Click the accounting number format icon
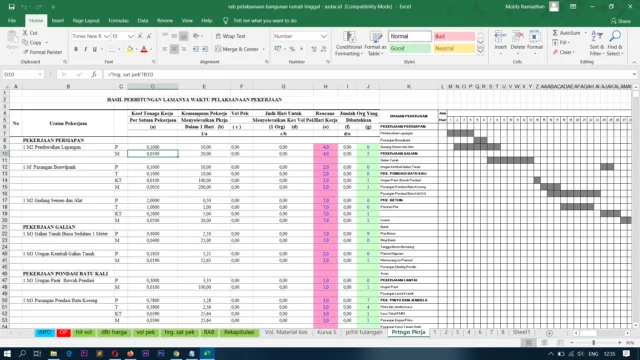The width and height of the screenshot is (640, 360). [278, 49]
